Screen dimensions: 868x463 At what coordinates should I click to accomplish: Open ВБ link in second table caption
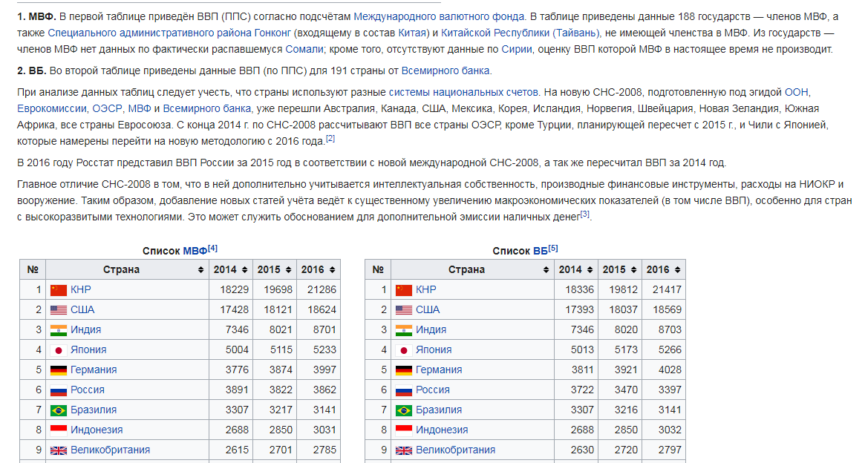541,251
